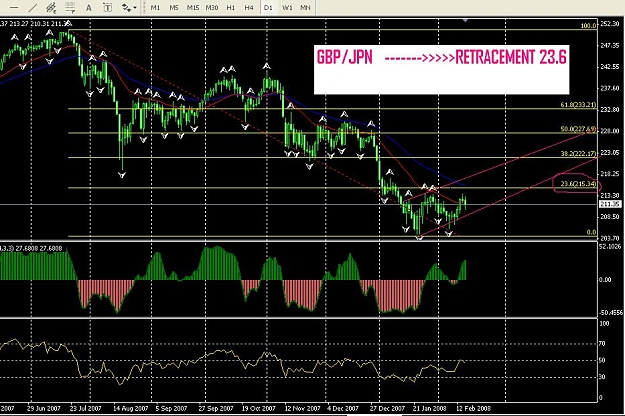Click the GBP/JPN RETRACEMENT 23.6 annotation
625x416 pixels.
click(441, 70)
